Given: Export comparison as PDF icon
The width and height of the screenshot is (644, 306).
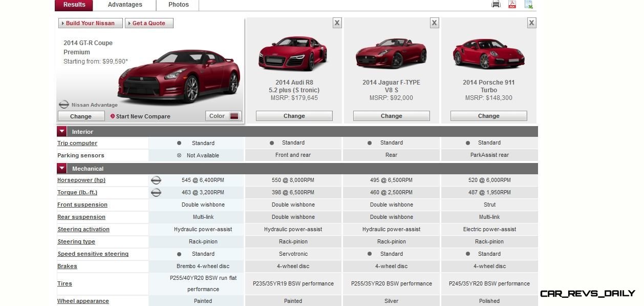Looking at the screenshot, I should click(x=512, y=4).
